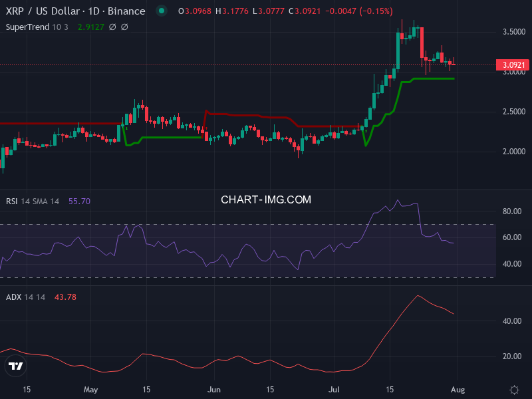The width and height of the screenshot is (532, 399).
Task: Click the green market status dot
Action: [x=162, y=11]
